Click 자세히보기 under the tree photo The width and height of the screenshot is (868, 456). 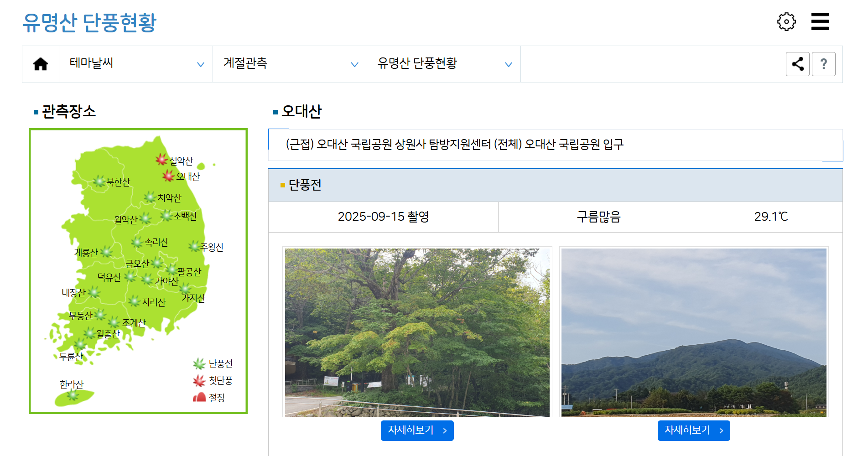click(x=417, y=430)
